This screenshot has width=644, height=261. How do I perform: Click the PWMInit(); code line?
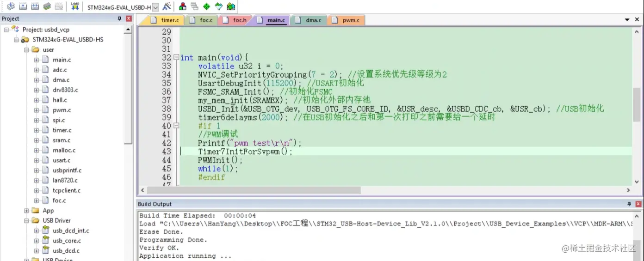[x=220, y=160]
